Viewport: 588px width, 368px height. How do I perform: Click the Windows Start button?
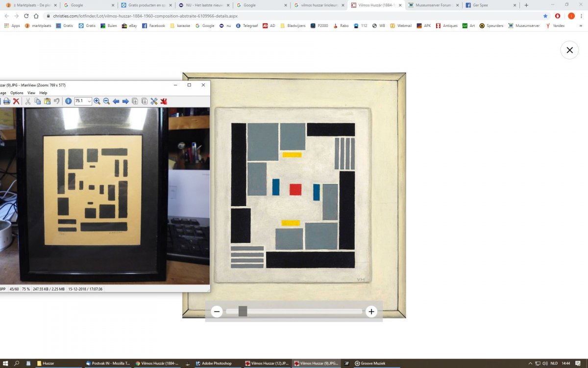click(x=5, y=363)
